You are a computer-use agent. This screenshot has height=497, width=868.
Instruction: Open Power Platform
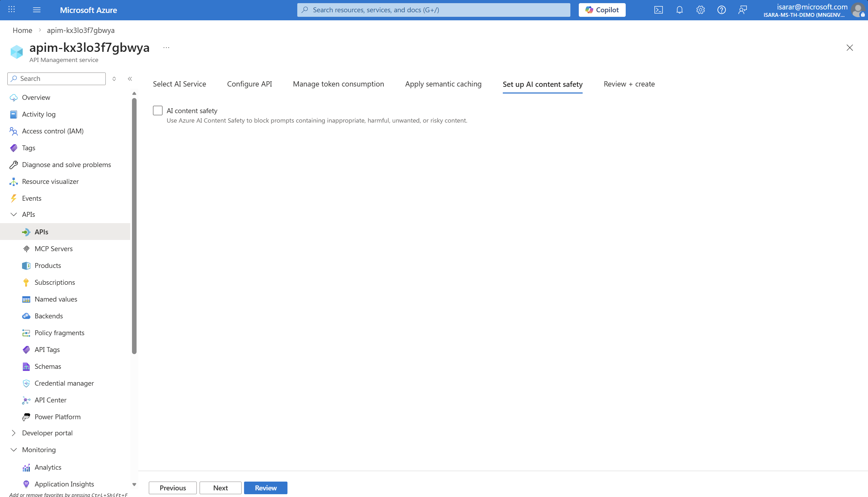pos(57,417)
